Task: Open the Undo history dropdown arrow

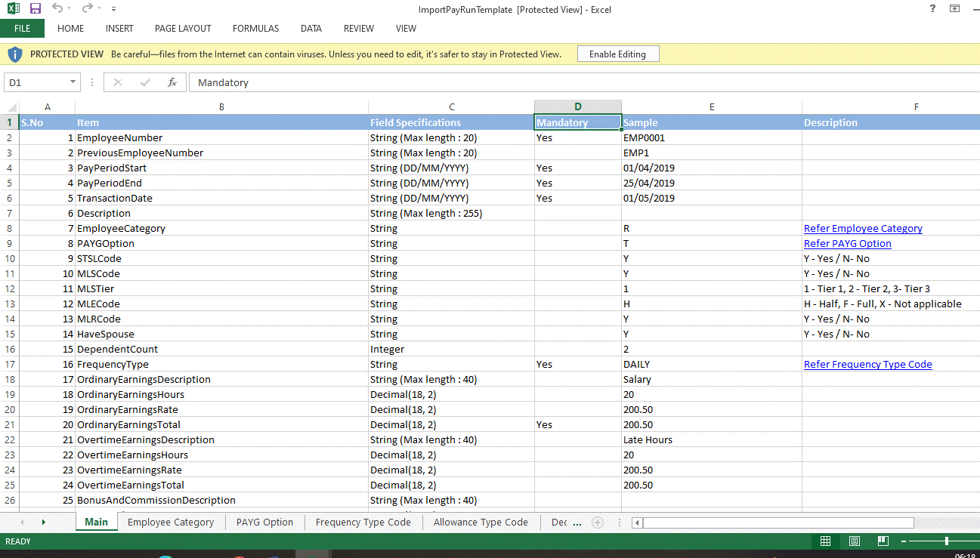Action: point(70,9)
